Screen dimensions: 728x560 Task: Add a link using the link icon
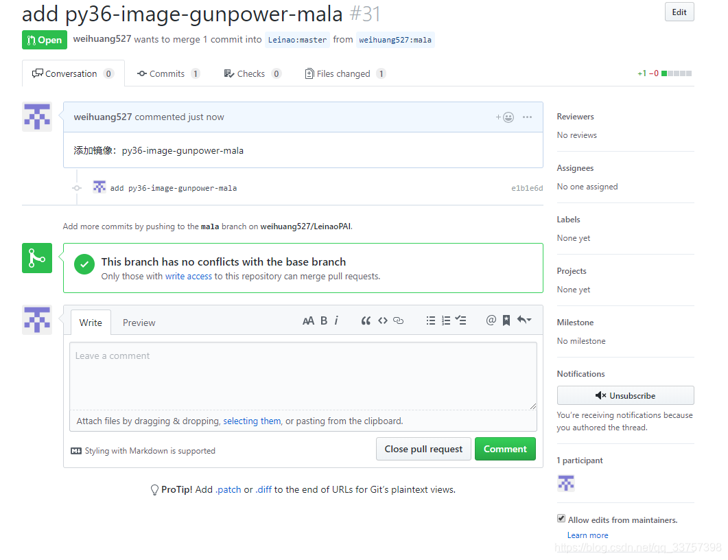pos(399,320)
